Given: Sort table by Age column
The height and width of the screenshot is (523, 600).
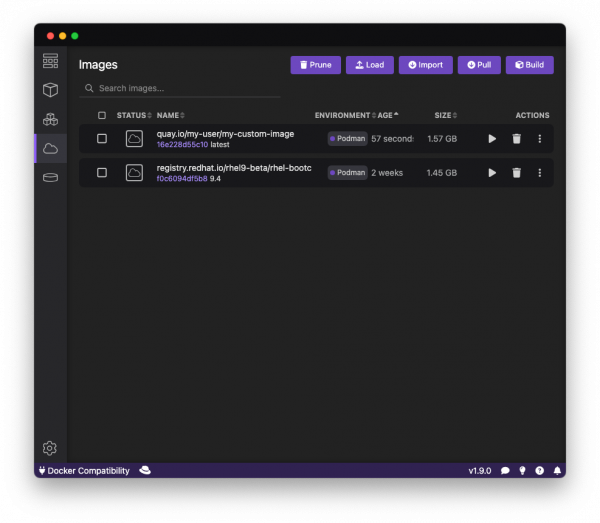Looking at the screenshot, I should tap(388, 115).
